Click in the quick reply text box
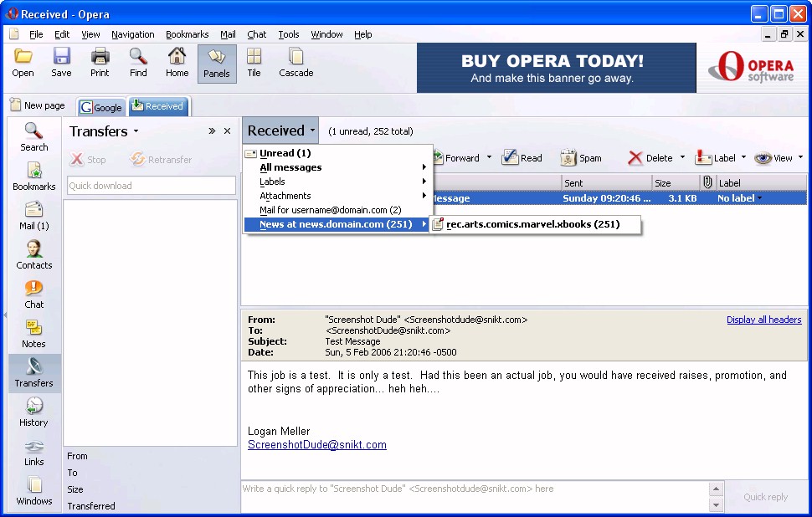This screenshot has height=517, width=812. (x=475, y=497)
